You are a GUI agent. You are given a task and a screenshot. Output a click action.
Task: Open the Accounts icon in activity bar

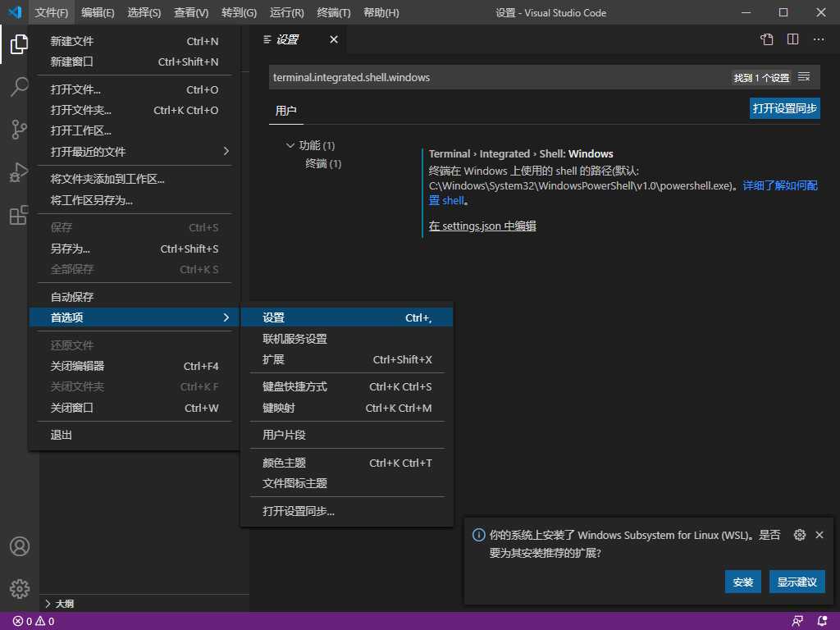[20, 546]
